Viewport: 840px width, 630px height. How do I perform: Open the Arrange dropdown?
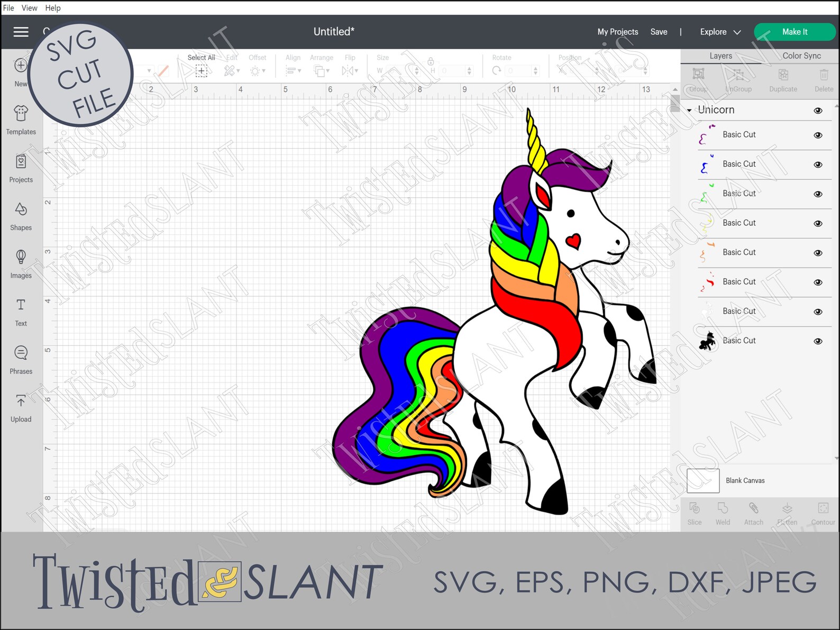(321, 70)
